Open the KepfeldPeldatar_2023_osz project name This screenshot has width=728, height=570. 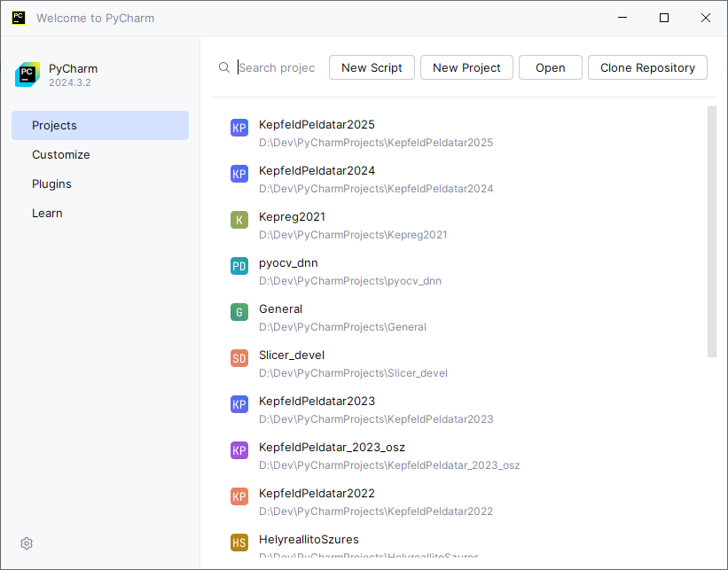point(332,448)
